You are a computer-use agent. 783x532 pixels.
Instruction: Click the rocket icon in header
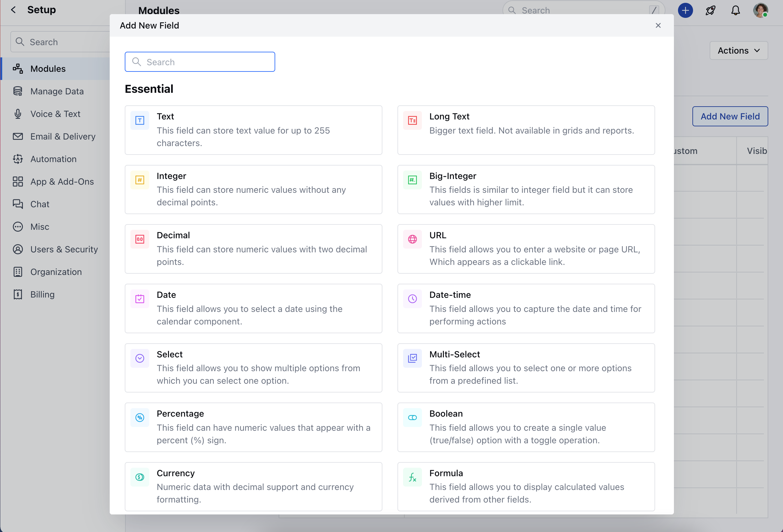(x=710, y=10)
